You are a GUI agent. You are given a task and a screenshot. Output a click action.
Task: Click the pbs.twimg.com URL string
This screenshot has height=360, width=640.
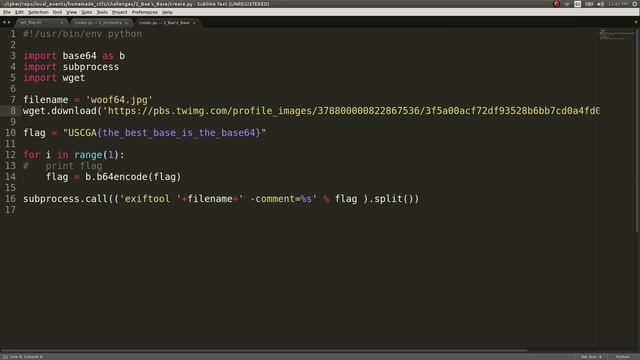(351, 111)
